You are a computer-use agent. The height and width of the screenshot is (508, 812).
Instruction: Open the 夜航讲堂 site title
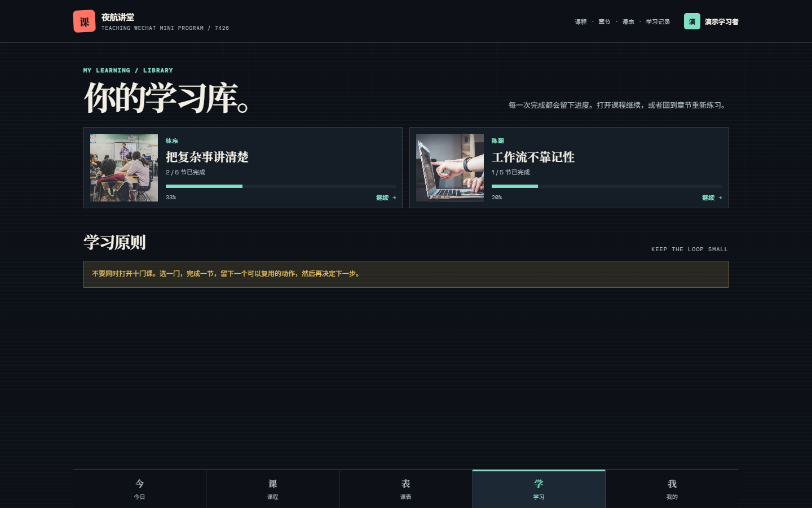click(118, 17)
